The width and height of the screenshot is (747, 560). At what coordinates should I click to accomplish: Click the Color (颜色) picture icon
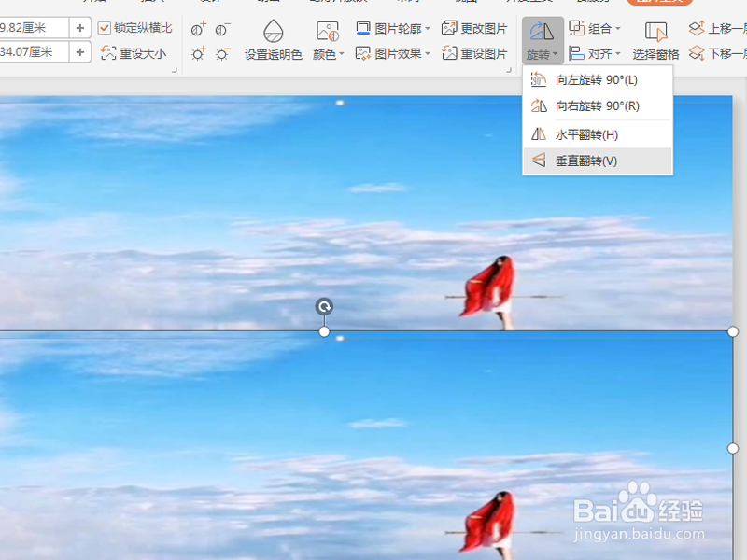[x=328, y=32]
